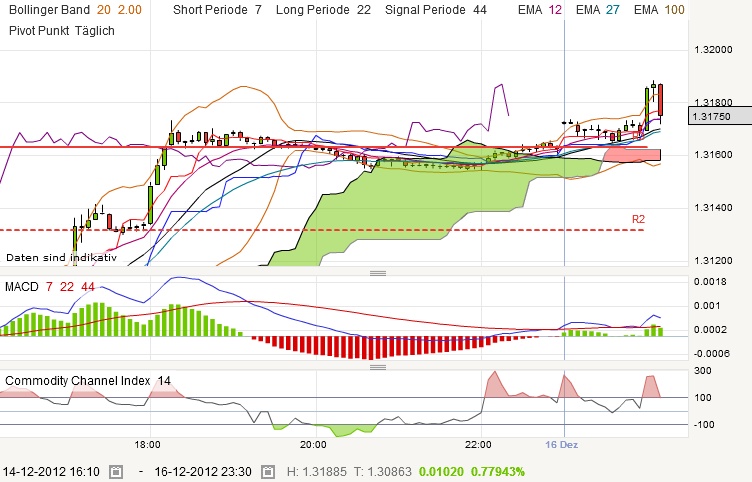The width and height of the screenshot is (752, 482).
Task: Open the Pivot Punkt Täglich setting
Action: (x=62, y=31)
